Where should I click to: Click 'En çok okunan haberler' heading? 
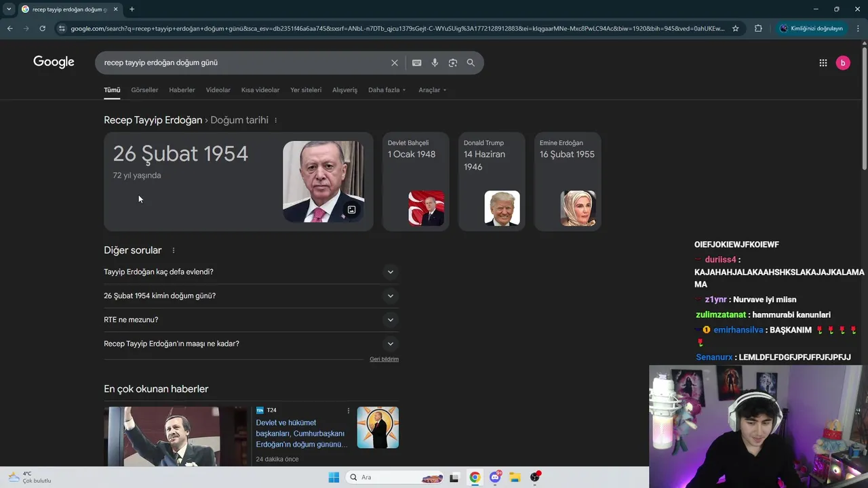point(156,389)
